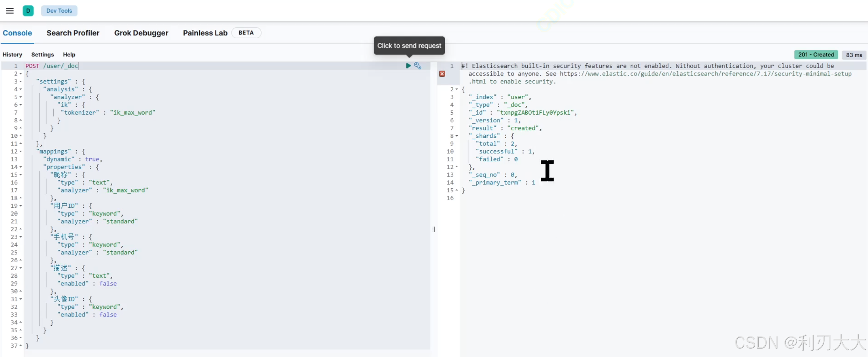Fold the "描述" block at line 27
The image size is (868, 357).
point(21,268)
